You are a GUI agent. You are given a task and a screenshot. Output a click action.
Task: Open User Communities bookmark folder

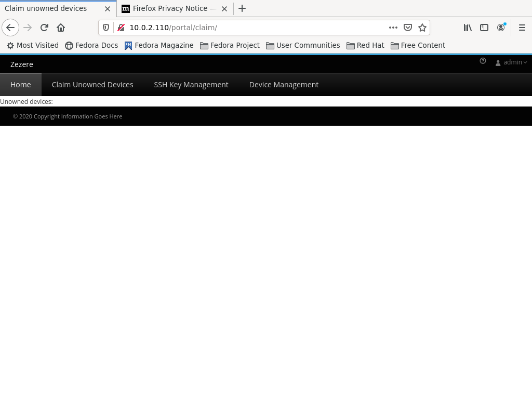[303, 46]
